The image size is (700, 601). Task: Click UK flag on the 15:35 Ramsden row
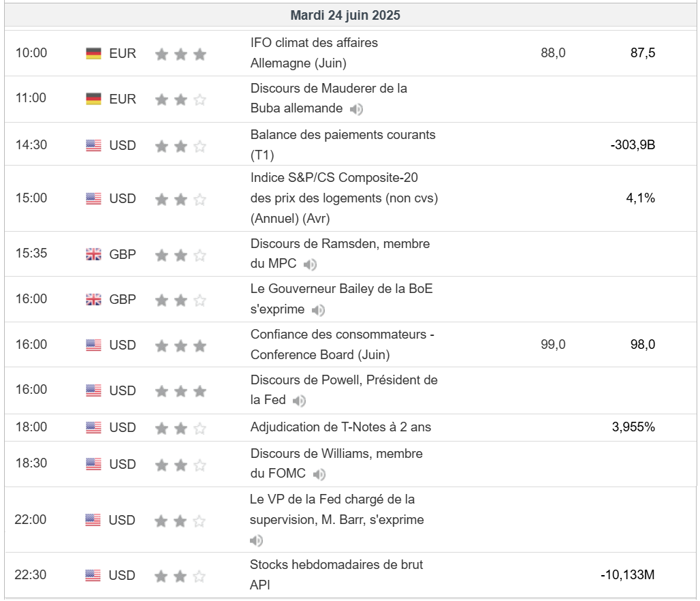pos(93,254)
